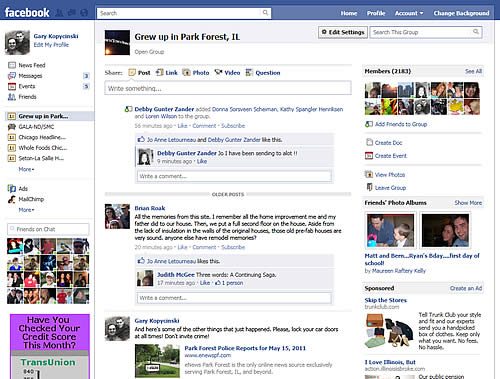The width and height of the screenshot is (500, 379).
Task: Expand More under group list
Action: click(26, 169)
